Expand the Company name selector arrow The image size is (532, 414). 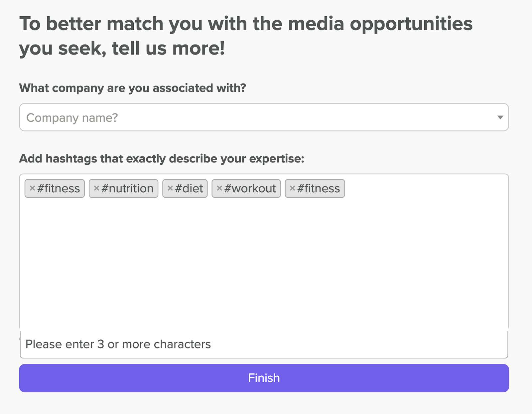(x=500, y=117)
